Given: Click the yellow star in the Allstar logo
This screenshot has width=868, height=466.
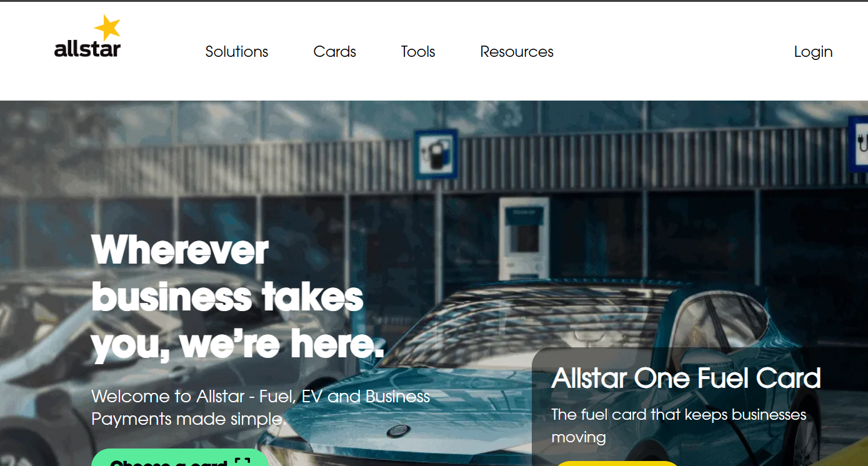Looking at the screenshot, I should (x=107, y=28).
